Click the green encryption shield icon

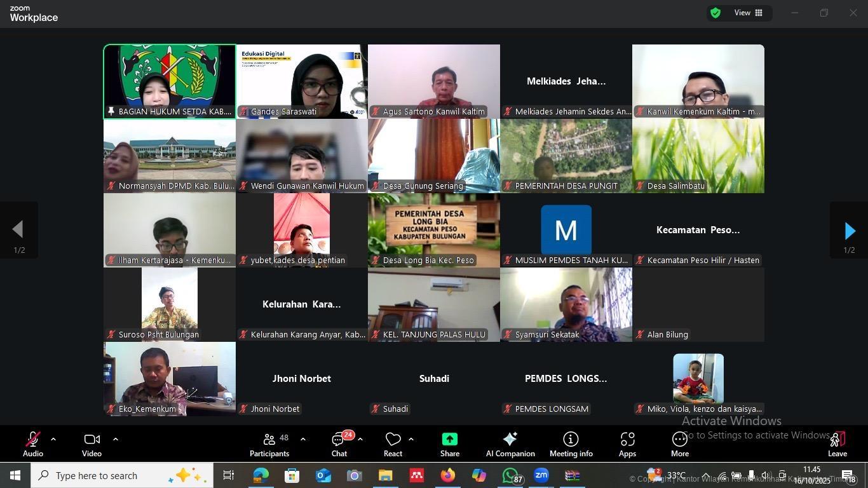715,13
